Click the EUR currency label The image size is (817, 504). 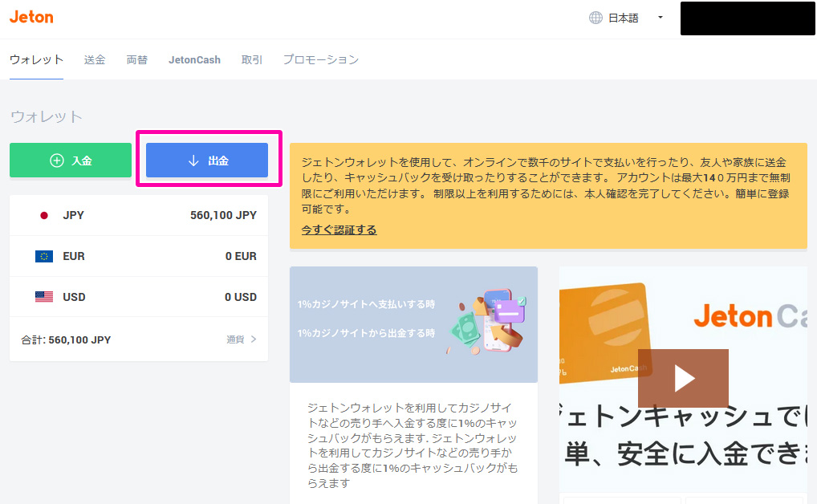[x=74, y=256]
